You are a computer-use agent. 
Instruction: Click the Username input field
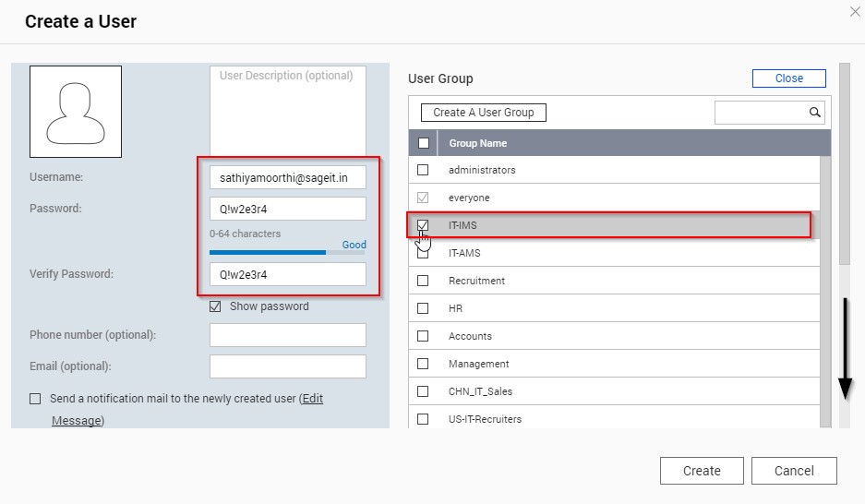pos(287,177)
